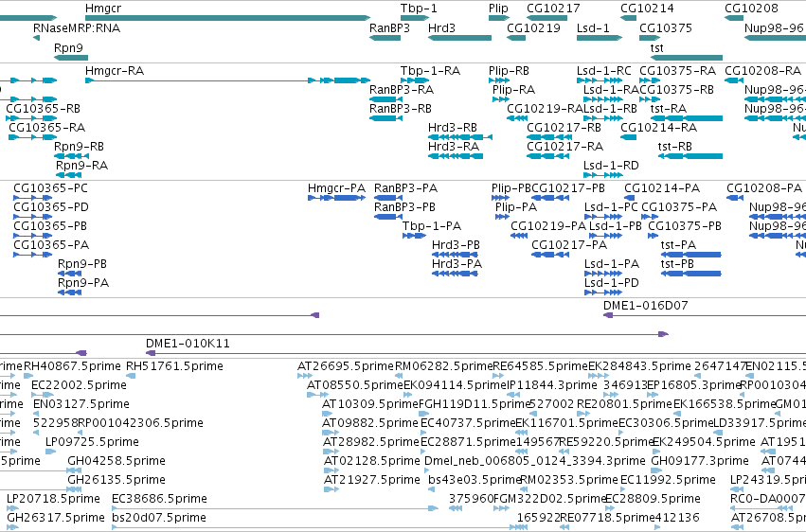Image resolution: width=806 pixels, height=532 pixels.
Task: Select the Hrd3 gene bar
Action: pyautogui.click(x=459, y=38)
